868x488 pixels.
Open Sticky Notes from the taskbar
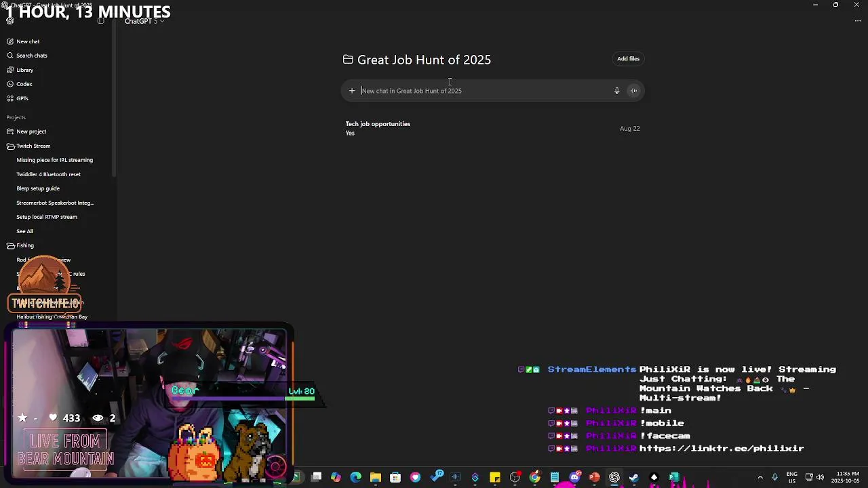click(x=495, y=478)
